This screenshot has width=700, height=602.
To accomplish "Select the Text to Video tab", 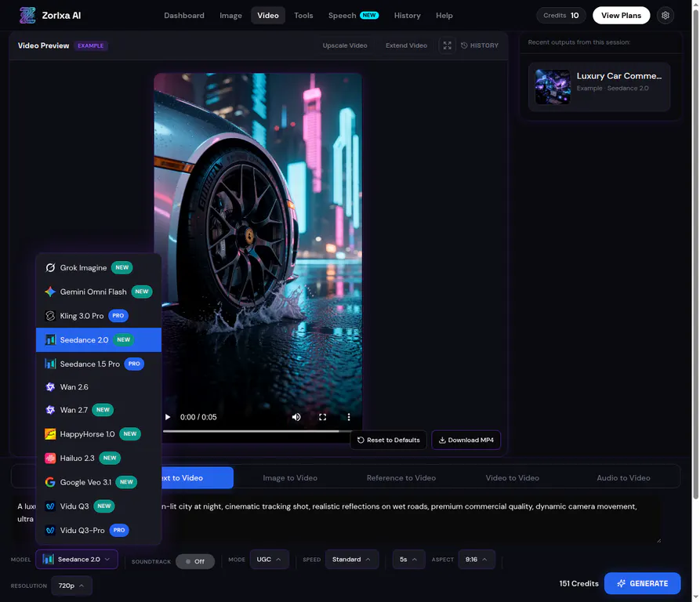I will pyautogui.click(x=197, y=478).
